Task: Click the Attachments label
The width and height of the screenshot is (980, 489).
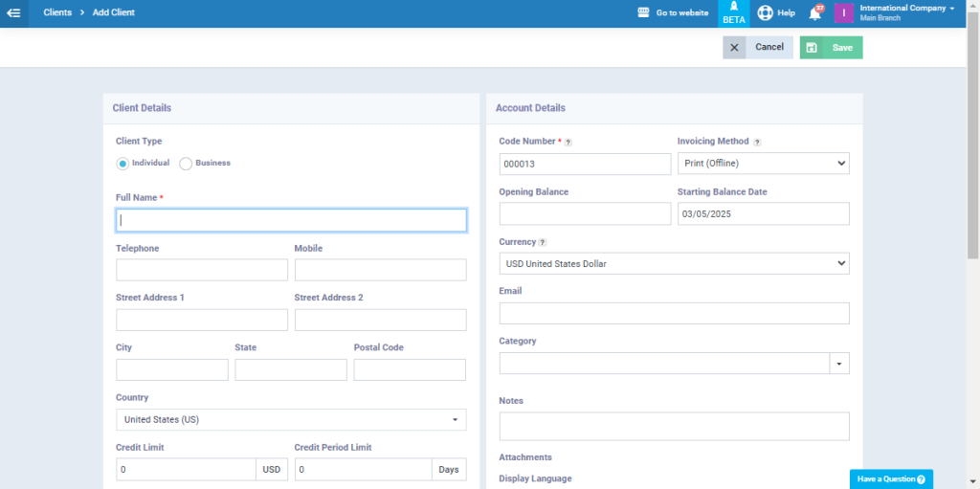Action: coord(525,457)
